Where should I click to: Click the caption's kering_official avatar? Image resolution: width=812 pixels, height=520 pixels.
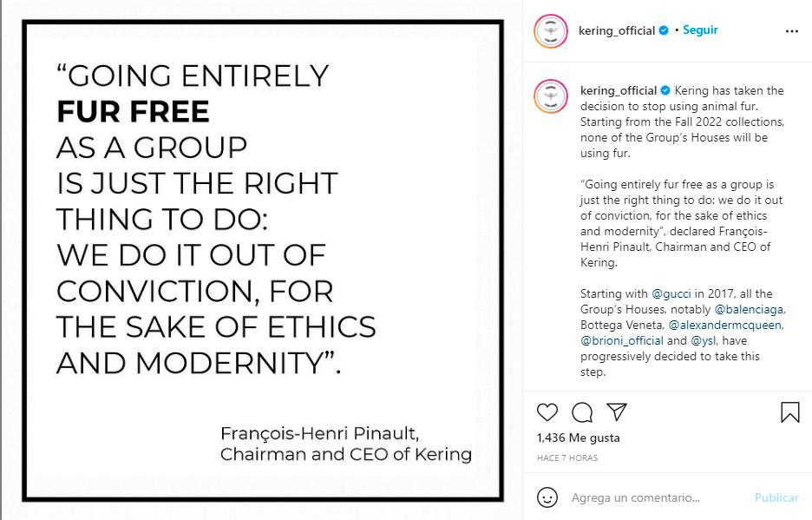click(551, 95)
